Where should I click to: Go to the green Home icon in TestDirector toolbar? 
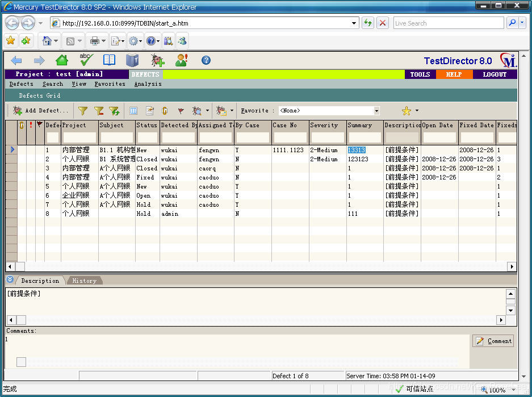pyautogui.click(x=62, y=60)
